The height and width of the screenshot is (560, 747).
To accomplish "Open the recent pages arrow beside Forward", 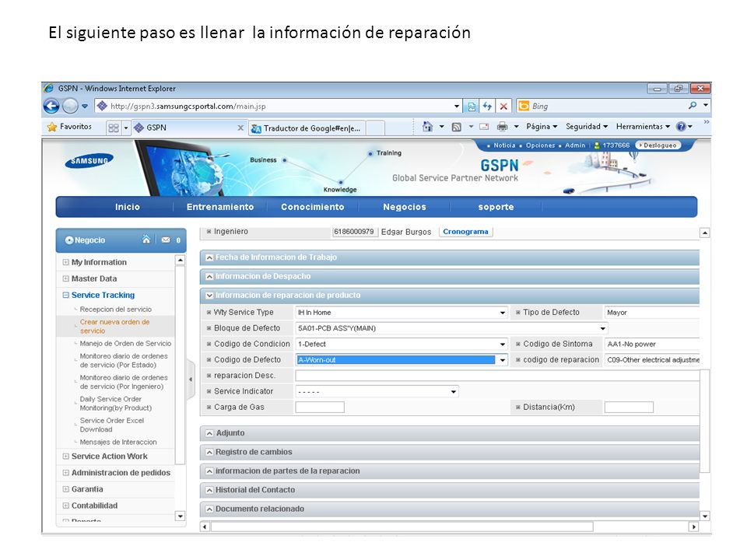I will click(x=84, y=107).
